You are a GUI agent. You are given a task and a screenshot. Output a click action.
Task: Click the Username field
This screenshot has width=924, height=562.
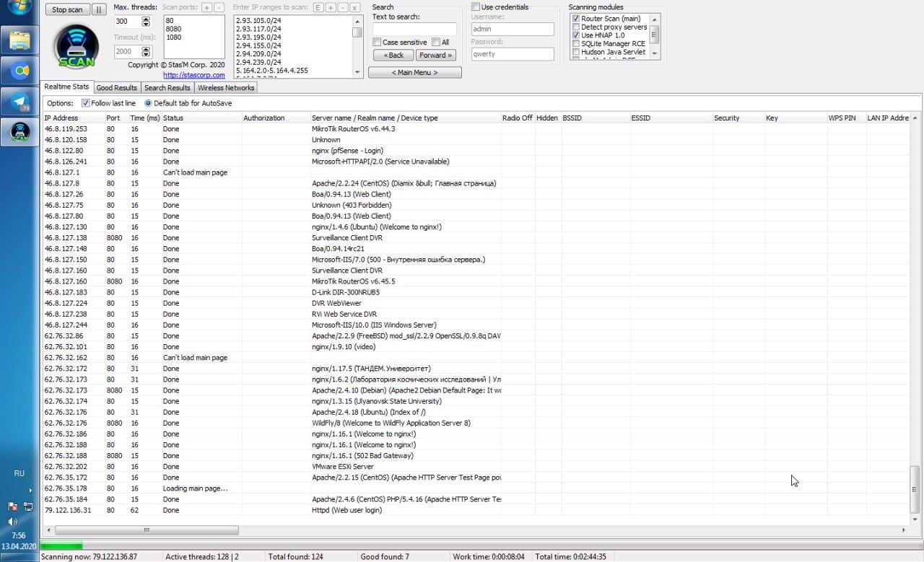click(x=513, y=29)
